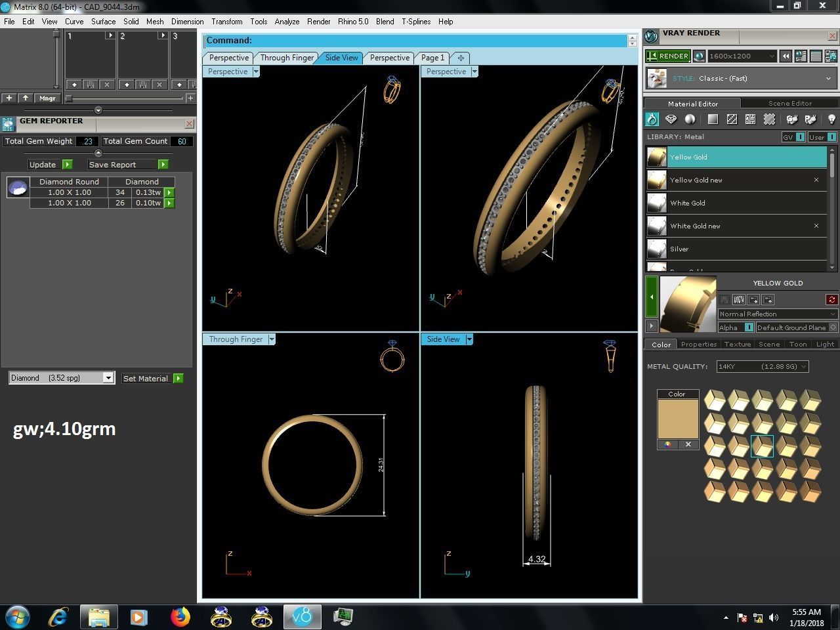Open the G snail render-settings icon
Viewport: 840px width, 630px height.
coord(791,119)
